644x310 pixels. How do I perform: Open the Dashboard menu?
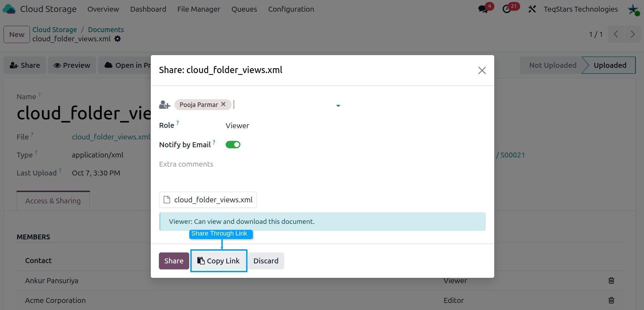148,9
